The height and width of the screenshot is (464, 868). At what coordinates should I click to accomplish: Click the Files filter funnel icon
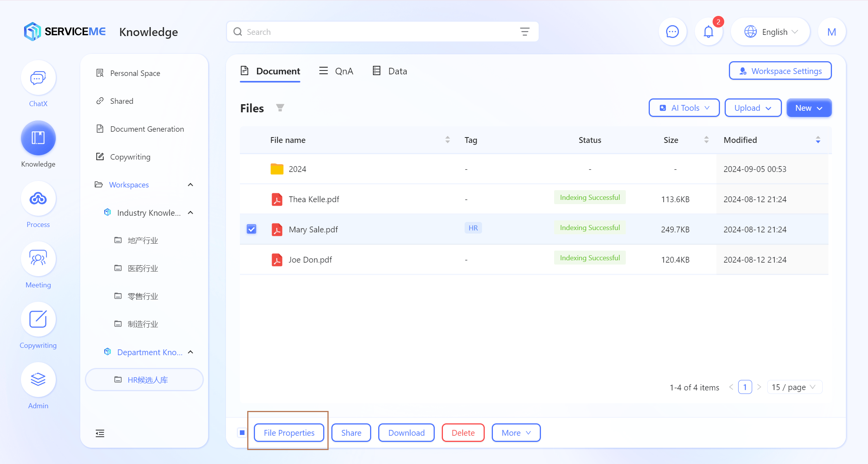280,108
